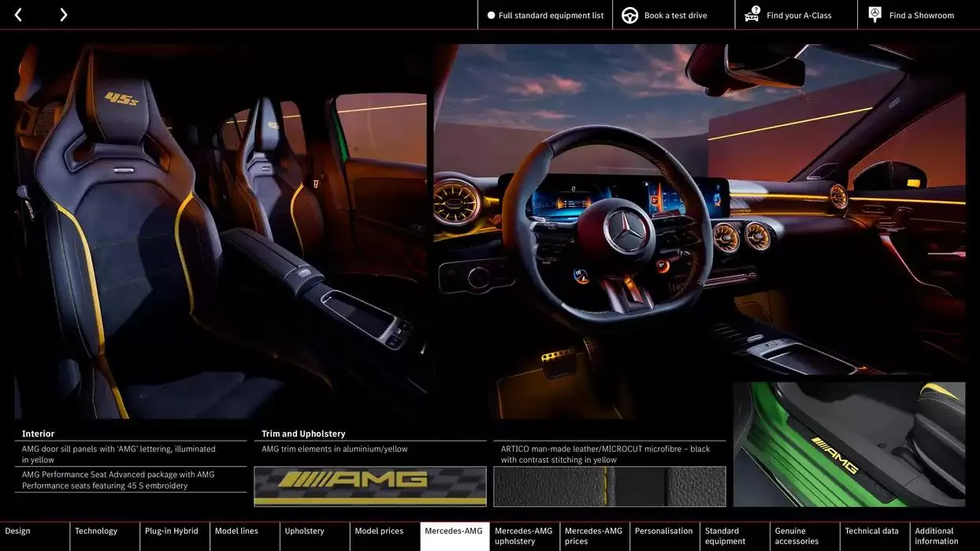Select Book a test drive
This screenshot has width=980, height=551.
675,15
